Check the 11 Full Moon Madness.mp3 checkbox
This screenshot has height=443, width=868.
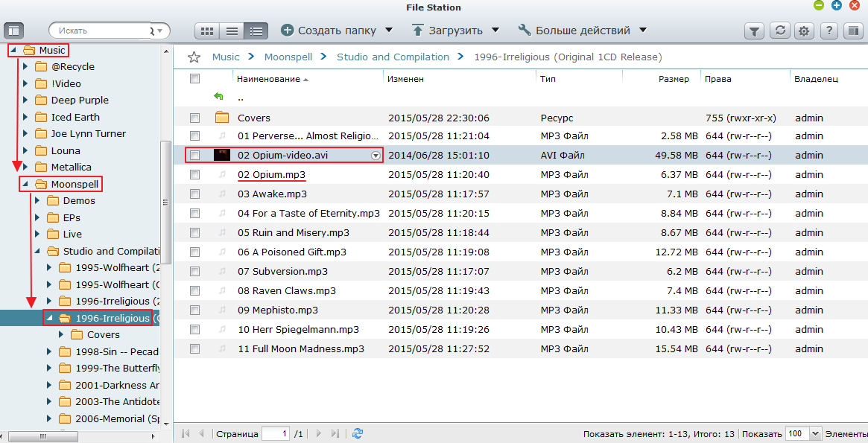(195, 348)
